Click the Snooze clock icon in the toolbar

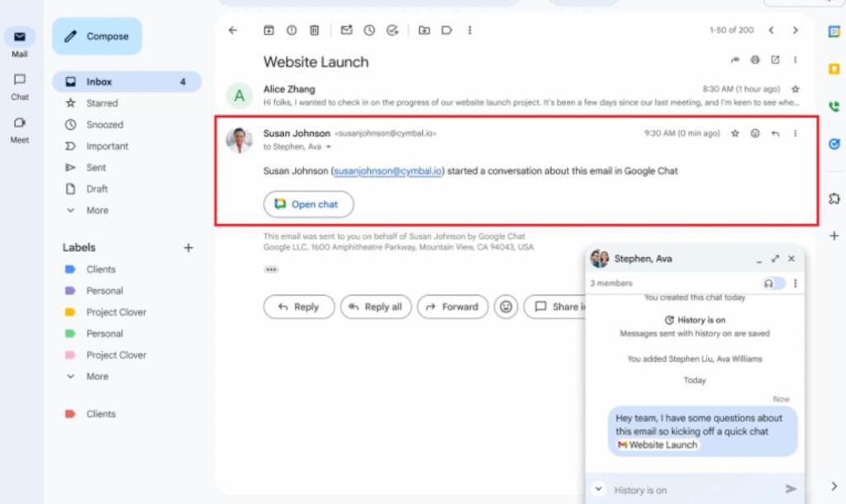coord(369,31)
